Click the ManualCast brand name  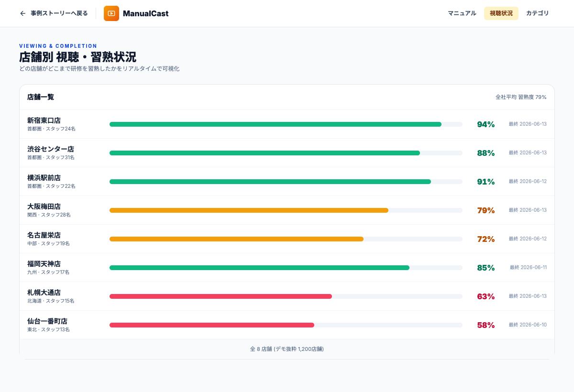tap(145, 13)
